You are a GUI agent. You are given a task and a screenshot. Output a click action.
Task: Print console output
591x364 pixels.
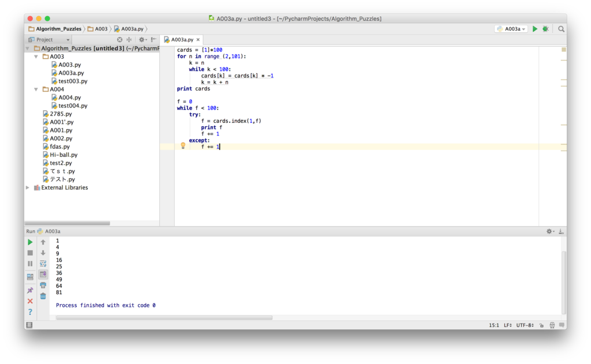(43, 285)
